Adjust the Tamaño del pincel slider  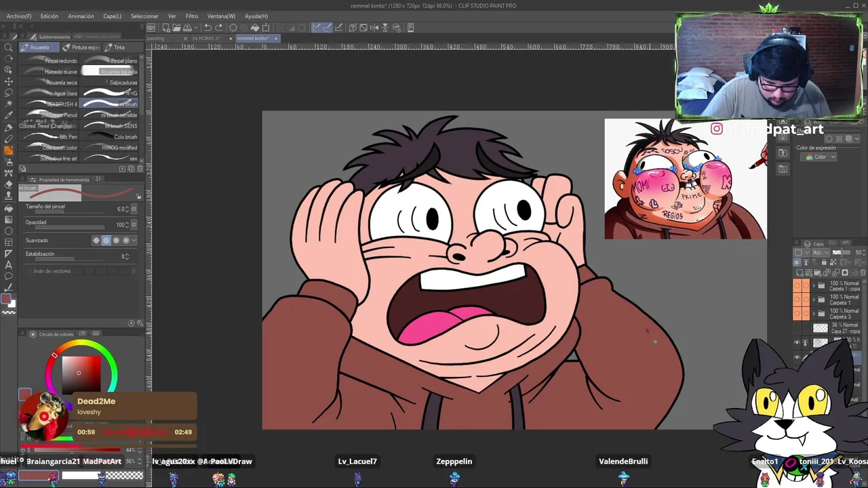(71, 210)
